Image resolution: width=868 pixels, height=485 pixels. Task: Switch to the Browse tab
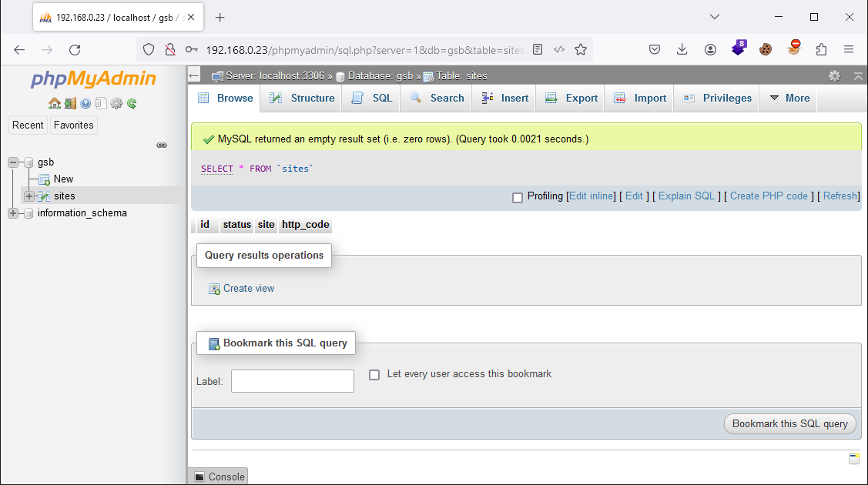pos(226,98)
